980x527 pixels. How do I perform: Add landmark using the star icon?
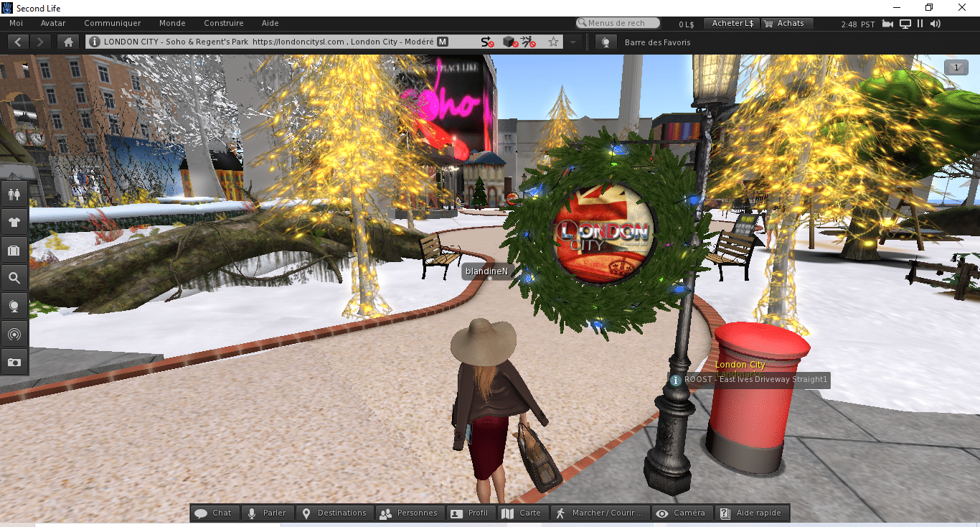point(553,42)
